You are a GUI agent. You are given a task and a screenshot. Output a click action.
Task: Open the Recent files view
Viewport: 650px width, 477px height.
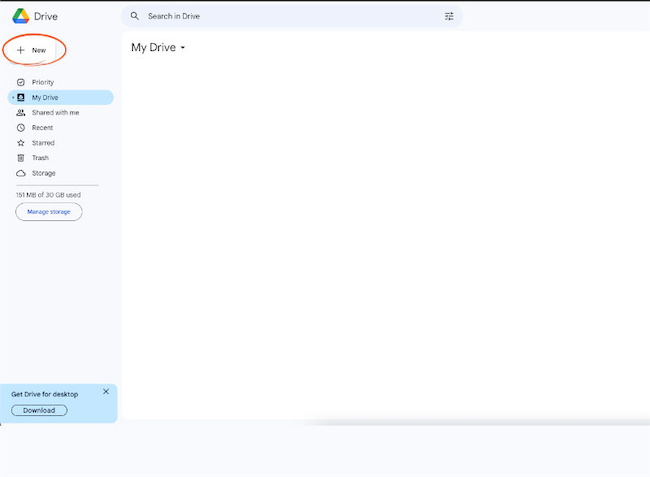[61, 128]
